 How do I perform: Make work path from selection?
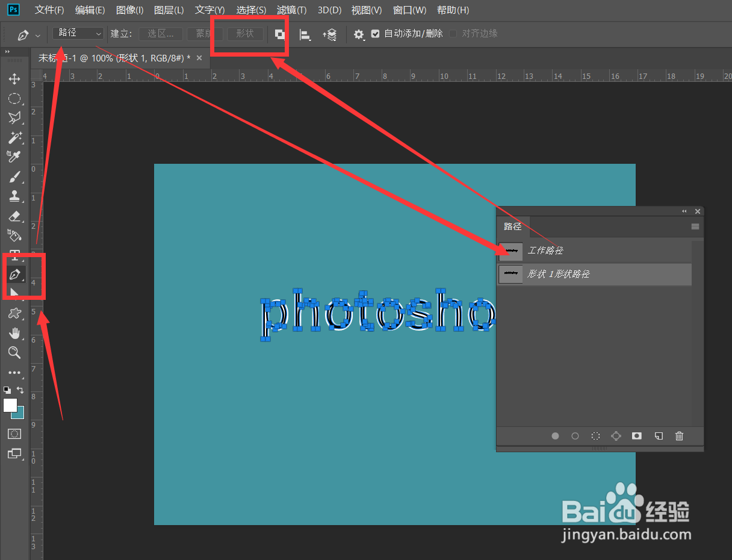(616, 436)
